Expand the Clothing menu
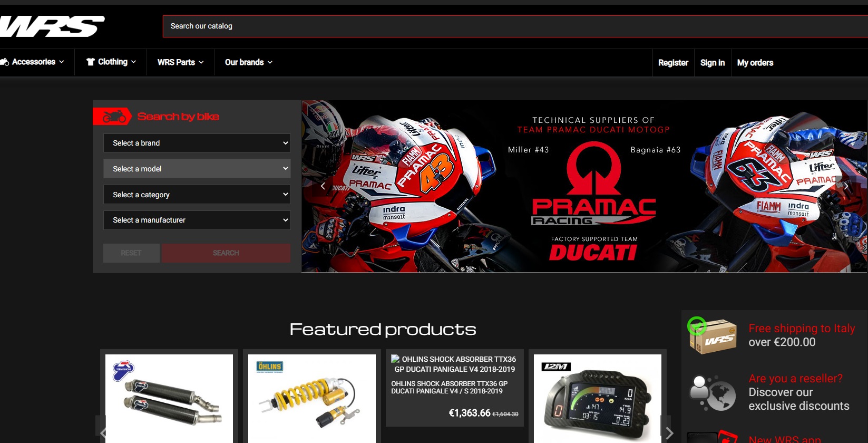 pyautogui.click(x=111, y=62)
